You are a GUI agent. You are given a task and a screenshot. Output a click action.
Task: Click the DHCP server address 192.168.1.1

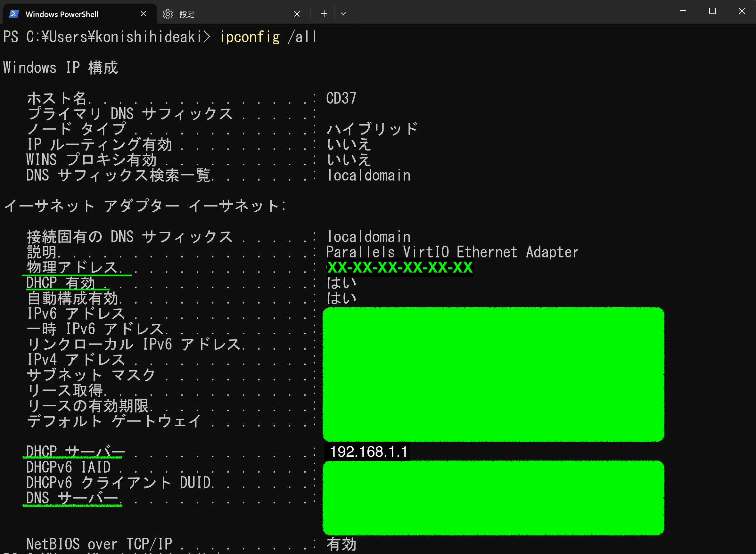click(x=368, y=452)
